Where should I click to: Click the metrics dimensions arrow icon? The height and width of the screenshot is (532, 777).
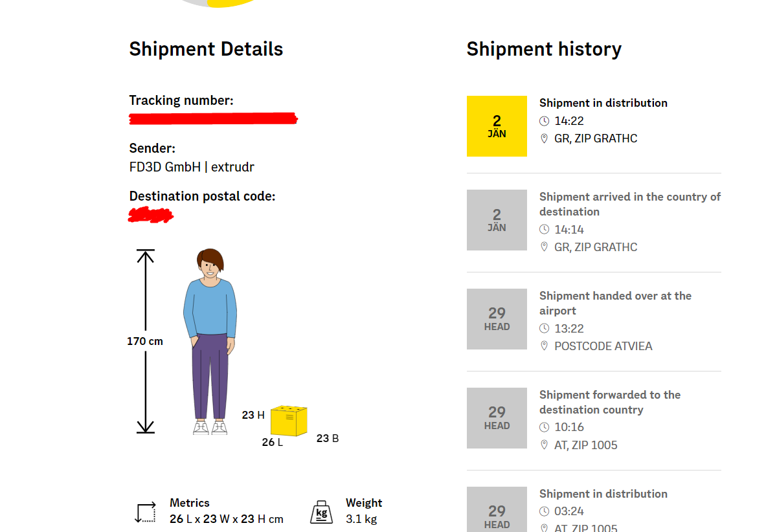click(146, 512)
